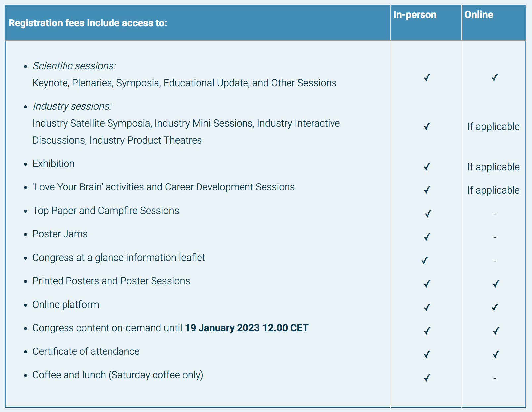This screenshot has width=532, height=412.
Task: Click the In-person checkmark for Industry sessions
Action: tap(427, 126)
